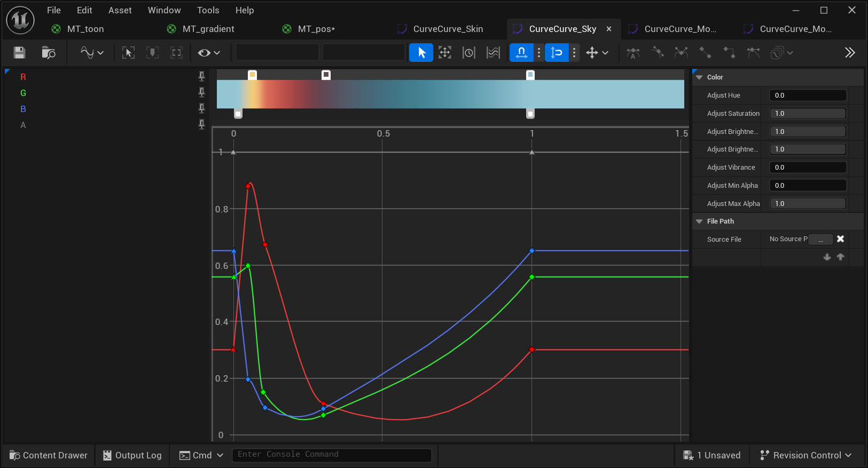
Task: Click the Save asset icon
Action: [20, 52]
